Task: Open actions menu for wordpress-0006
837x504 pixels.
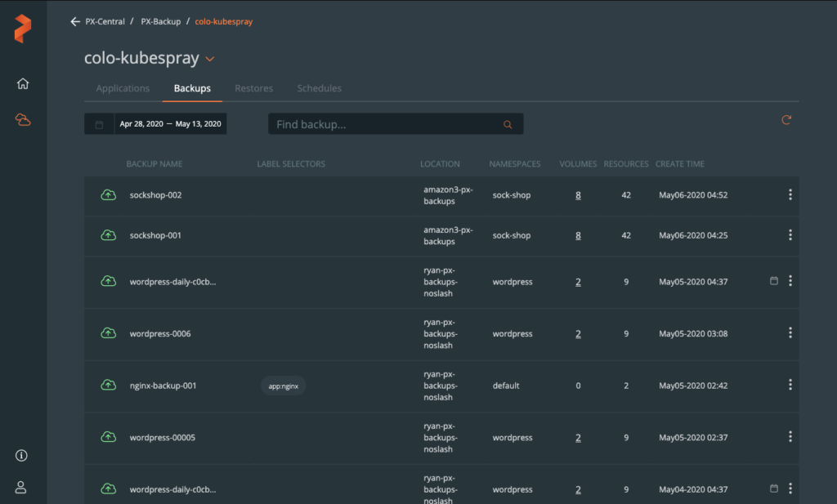Action: (790, 332)
